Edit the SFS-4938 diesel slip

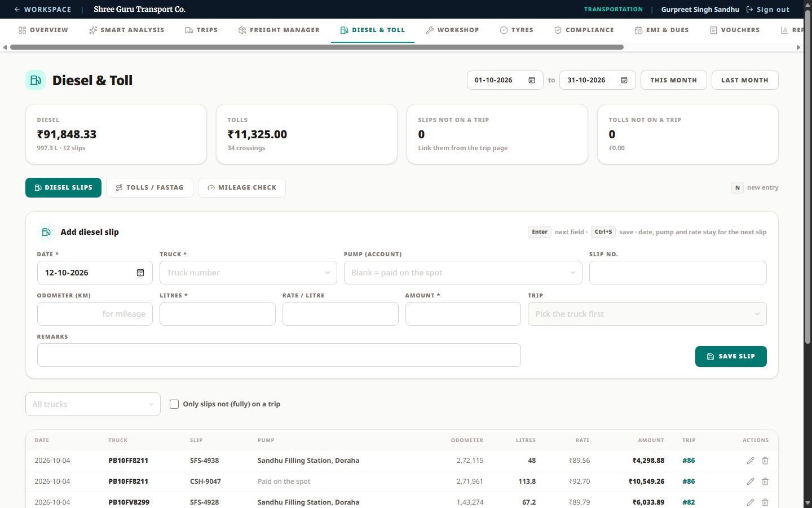pos(751,461)
